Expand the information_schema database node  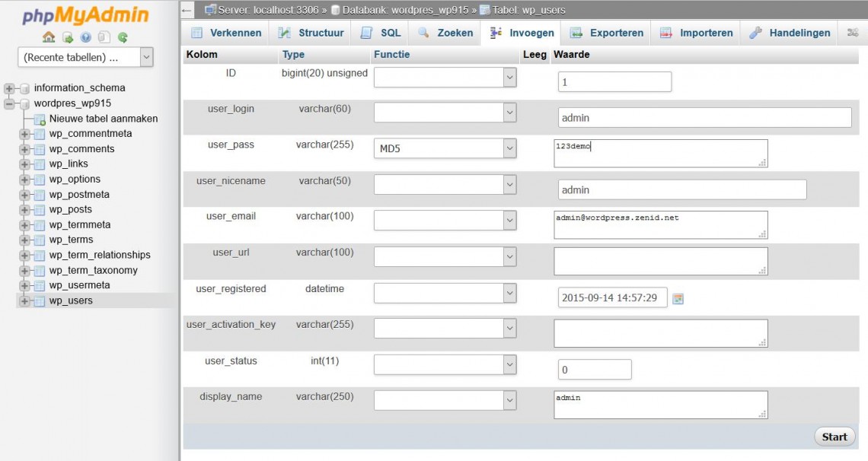click(9, 88)
